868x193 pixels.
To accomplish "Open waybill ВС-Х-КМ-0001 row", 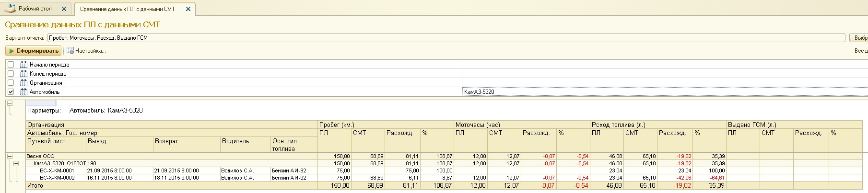I will [x=57, y=170].
